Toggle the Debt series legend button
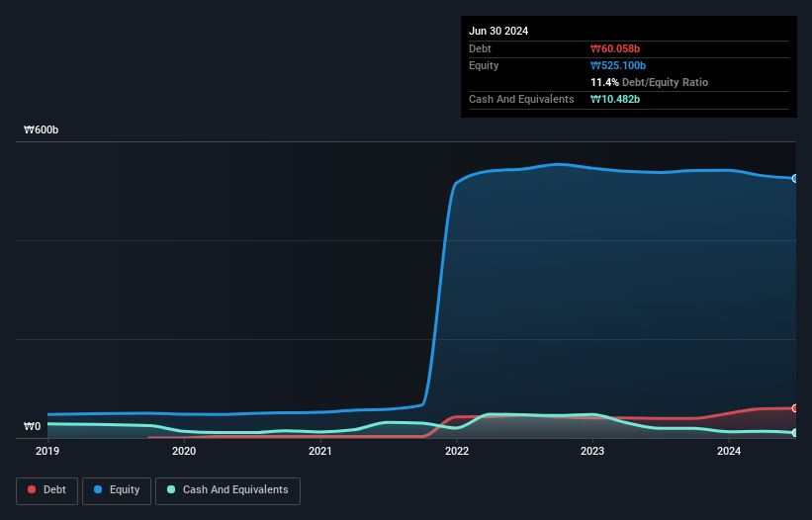Screen dimensions: 812x520 tap(47, 490)
